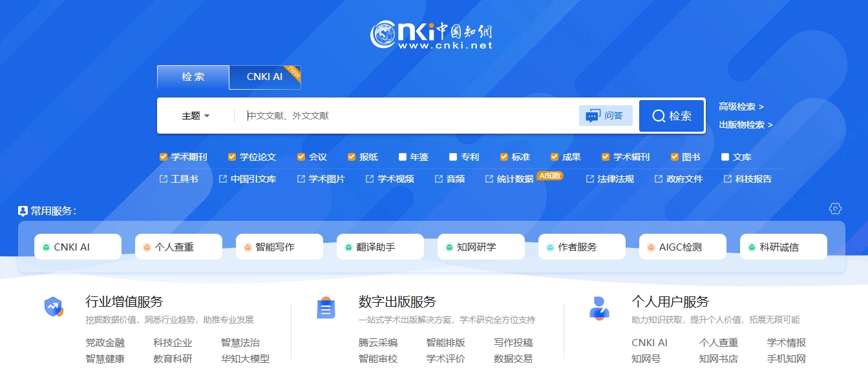Click the 问答 chat bubble icon
868x390 pixels.
pos(593,116)
